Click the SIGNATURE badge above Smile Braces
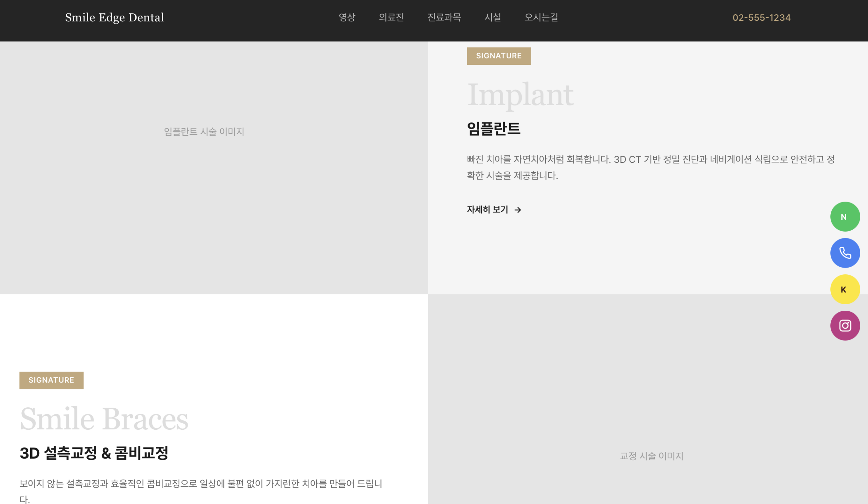Viewport: 868px width, 504px height. [x=51, y=380]
